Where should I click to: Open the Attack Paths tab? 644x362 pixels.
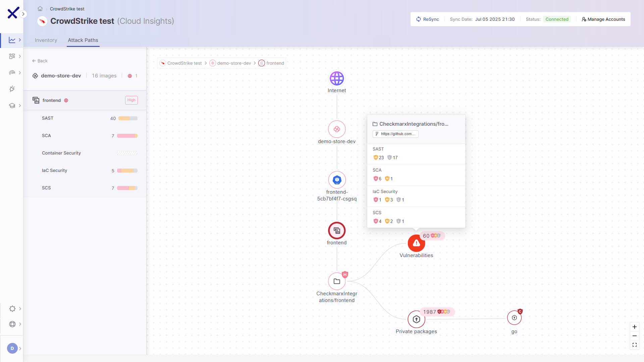(83, 40)
